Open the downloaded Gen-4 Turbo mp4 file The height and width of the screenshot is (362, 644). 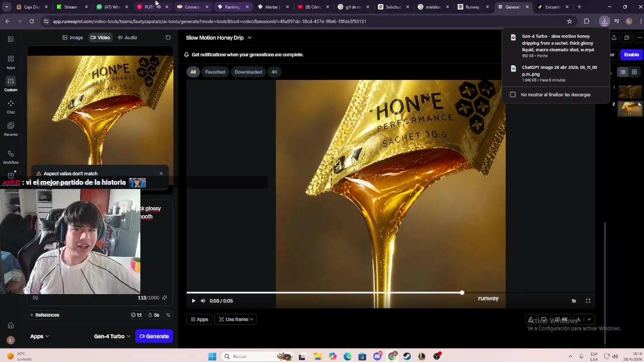(x=555, y=46)
